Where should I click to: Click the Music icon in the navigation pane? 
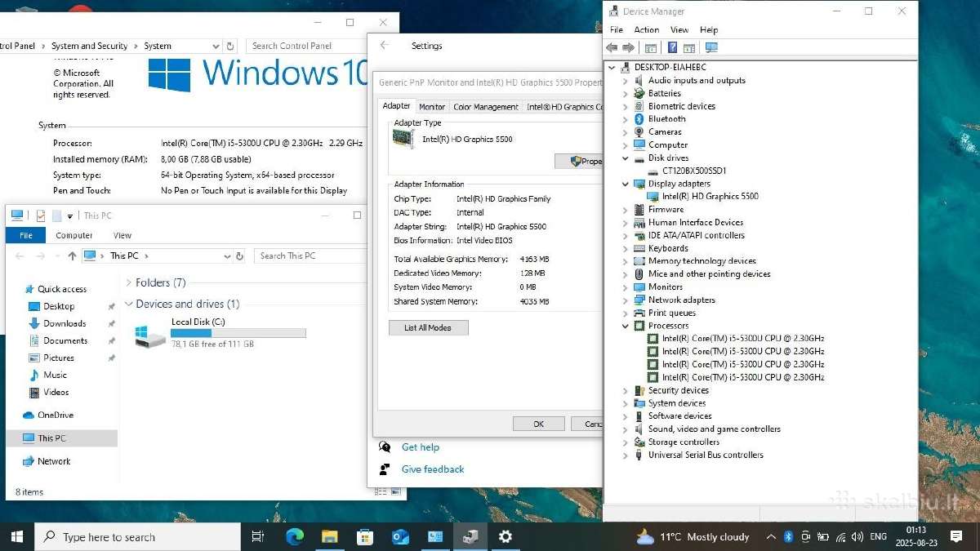(x=34, y=375)
